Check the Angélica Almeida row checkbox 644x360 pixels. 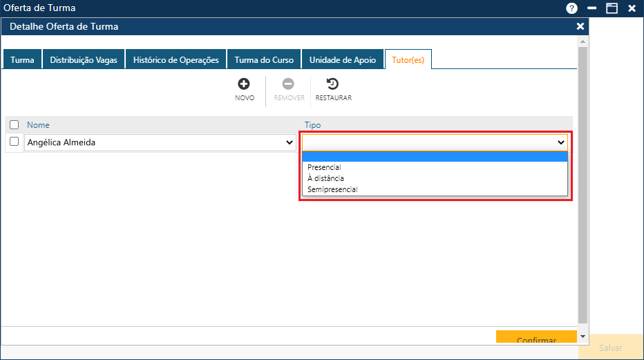tap(15, 142)
